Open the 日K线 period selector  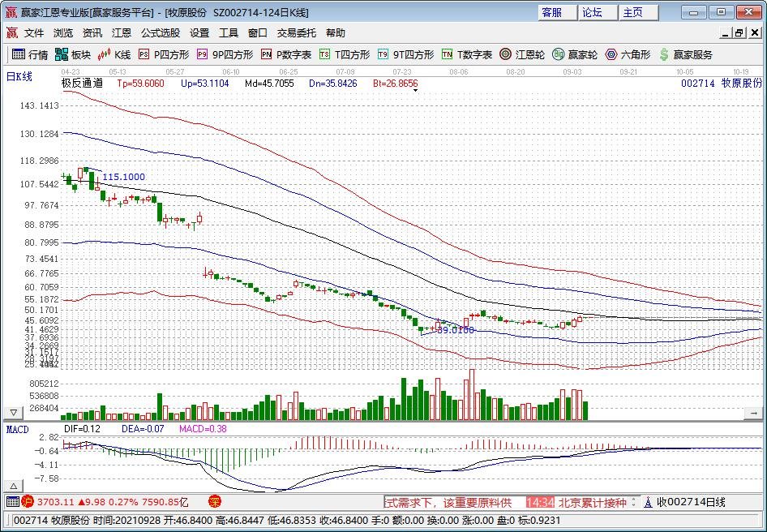(x=19, y=76)
